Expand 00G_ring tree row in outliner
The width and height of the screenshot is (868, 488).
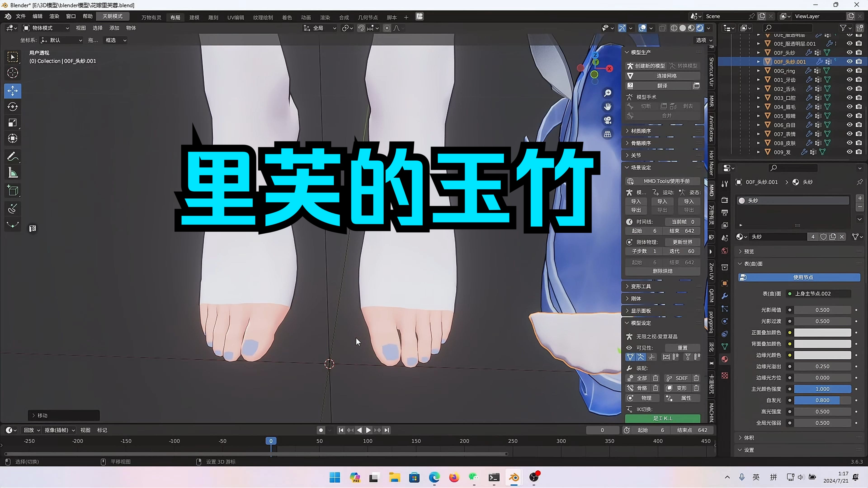click(x=759, y=71)
